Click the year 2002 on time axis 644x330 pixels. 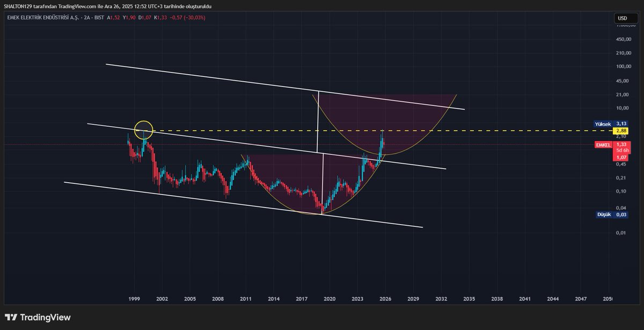162,298
